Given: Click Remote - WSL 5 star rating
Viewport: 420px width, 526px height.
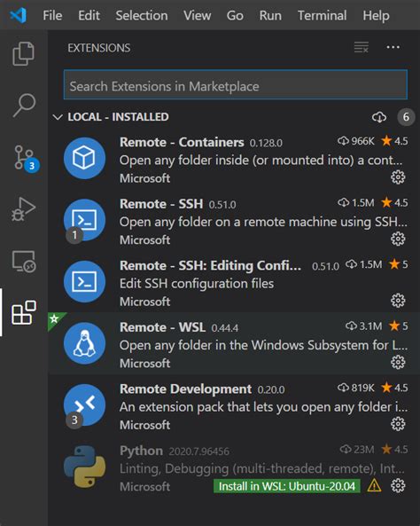Looking at the screenshot, I should (x=399, y=326).
